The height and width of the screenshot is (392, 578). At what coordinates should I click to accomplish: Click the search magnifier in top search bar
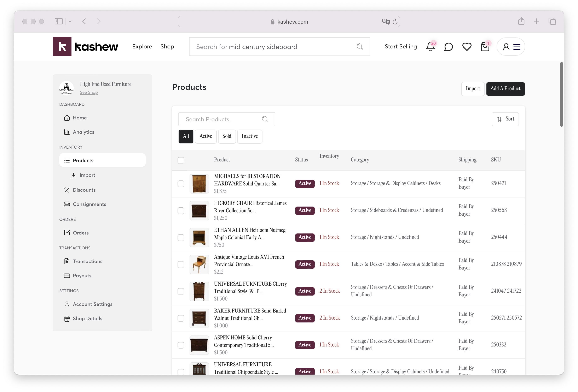(x=360, y=47)
